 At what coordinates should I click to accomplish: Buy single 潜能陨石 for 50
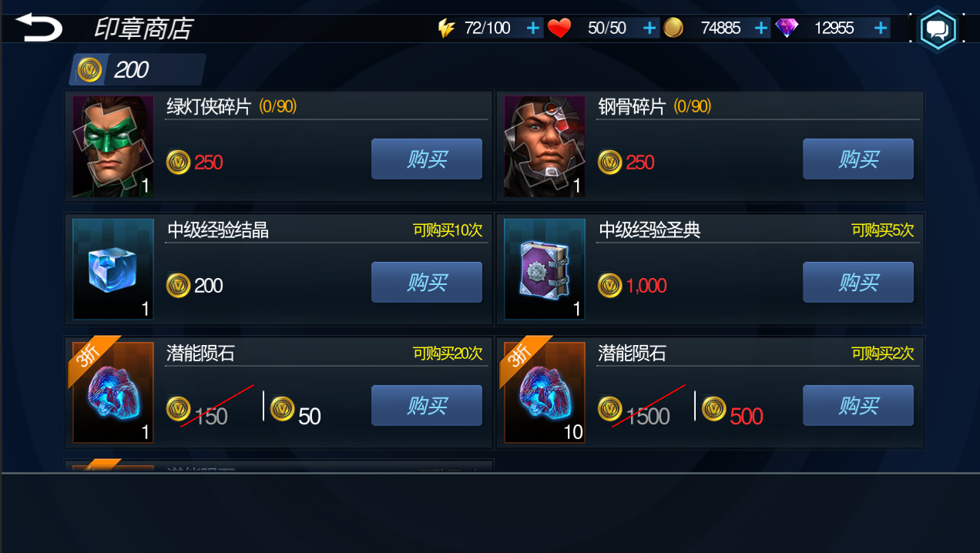[427, 406]
